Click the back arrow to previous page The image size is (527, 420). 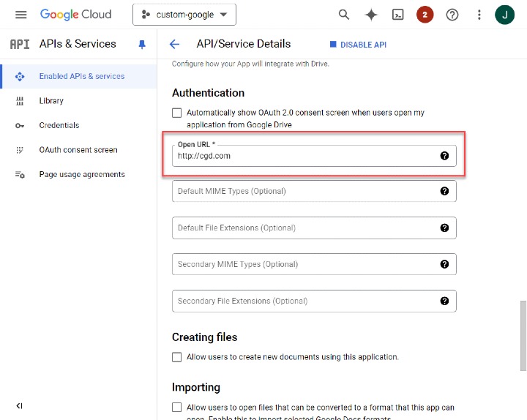(x=174, y=44)
